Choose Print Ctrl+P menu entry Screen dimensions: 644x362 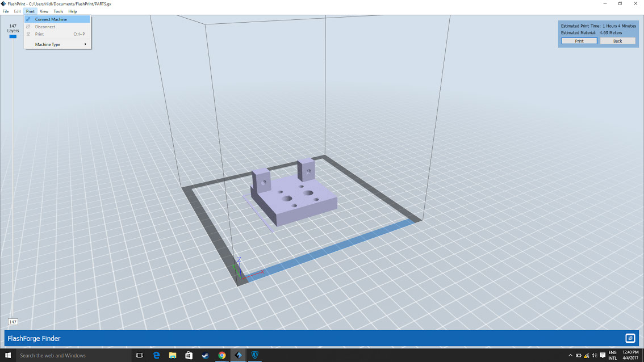[57, 34]
